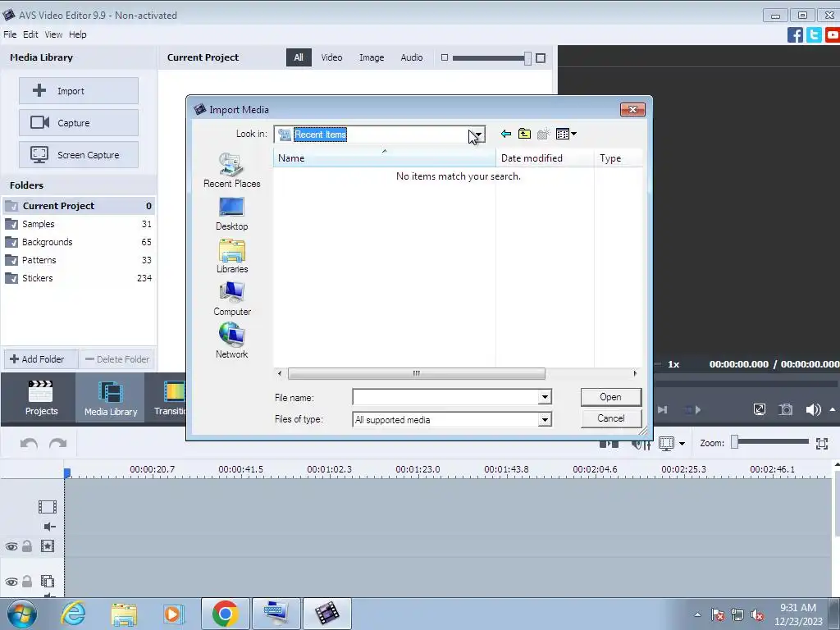Image resolution: width=840 pixels, height=630 pixels.
Task: Click the small thumbnails icon
Action: click(x=444, y=57)
